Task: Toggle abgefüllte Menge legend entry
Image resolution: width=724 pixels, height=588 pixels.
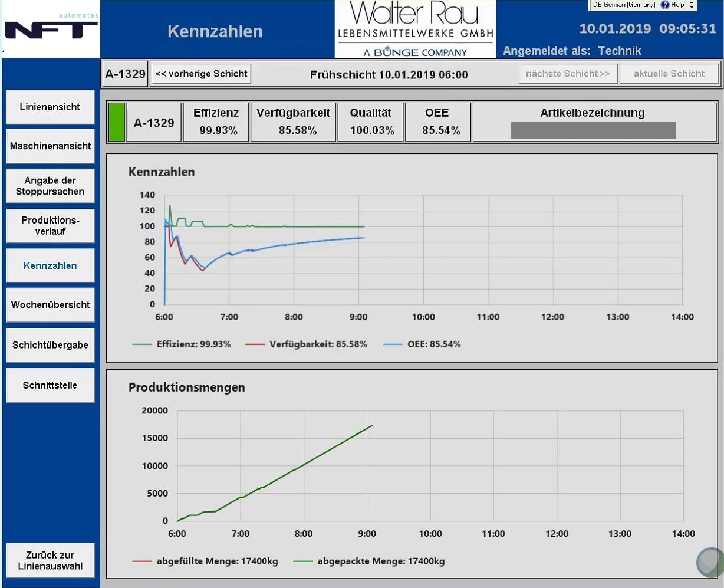Action: pyautogui.click(x=205, y=561)
